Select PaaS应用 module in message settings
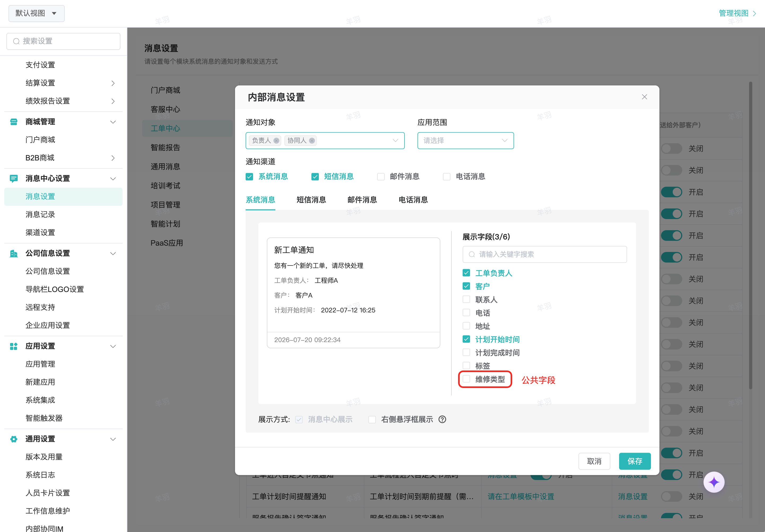Image resolution: width=765 pixels, height=532 pixels. tap(167, 243)
